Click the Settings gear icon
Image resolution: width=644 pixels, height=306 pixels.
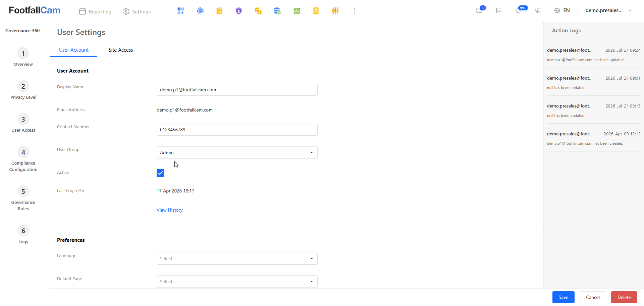click(126, 11)
